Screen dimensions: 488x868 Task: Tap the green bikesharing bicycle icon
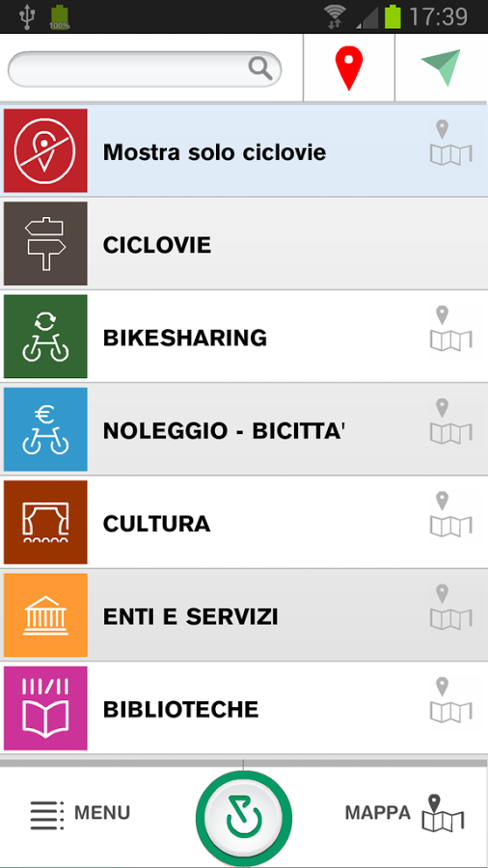[x=45, y=336]
